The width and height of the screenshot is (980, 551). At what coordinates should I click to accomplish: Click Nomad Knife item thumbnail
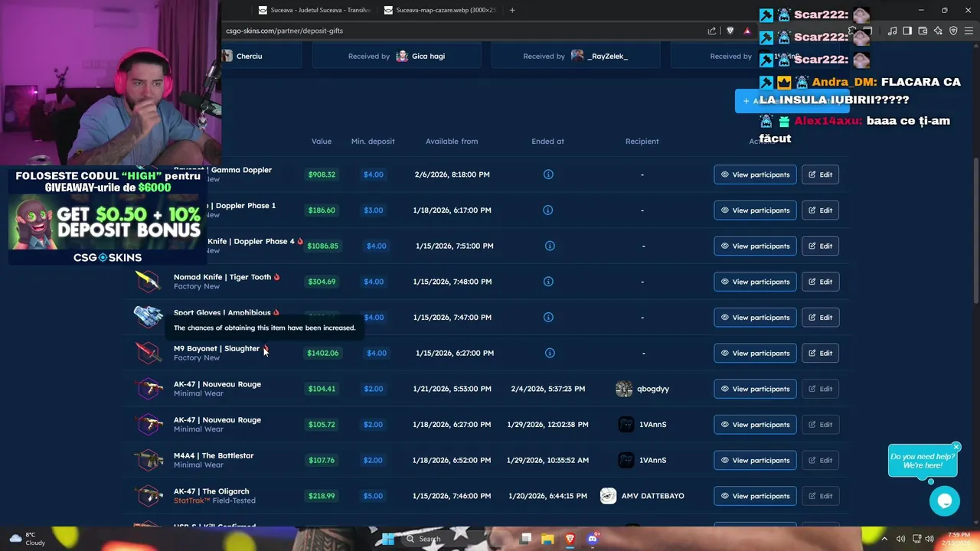[149, 282]
